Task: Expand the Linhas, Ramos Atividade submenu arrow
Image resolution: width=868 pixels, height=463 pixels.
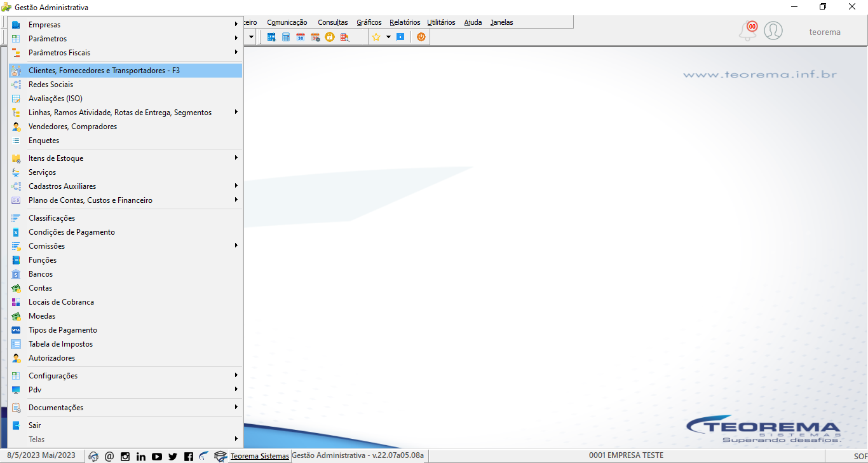Action: click(x=236, y=112)
